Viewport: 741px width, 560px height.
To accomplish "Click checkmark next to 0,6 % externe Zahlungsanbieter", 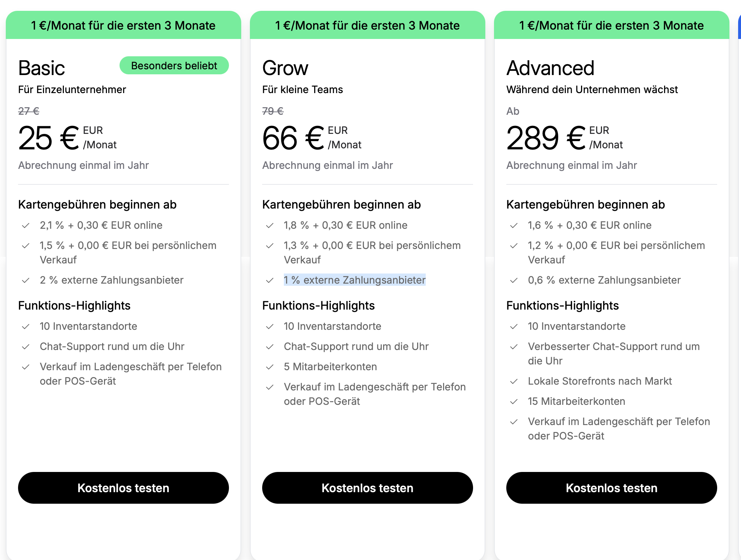I will pos(514,280).
